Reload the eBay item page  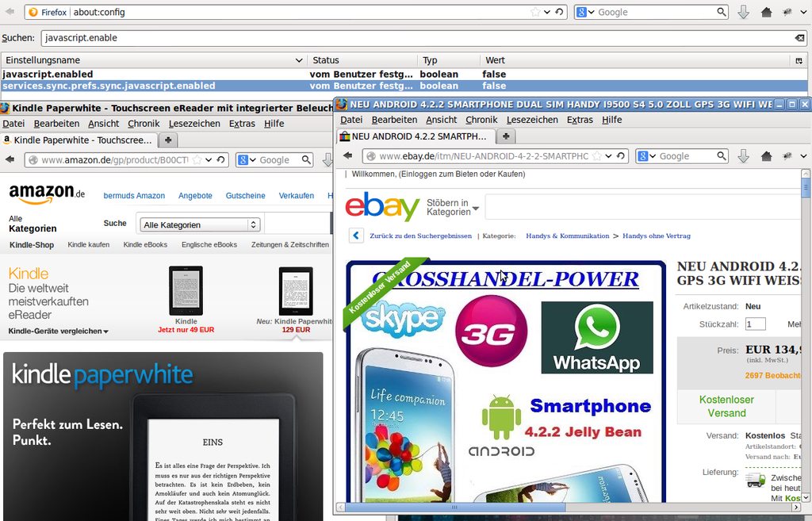[x=620, y=156]
